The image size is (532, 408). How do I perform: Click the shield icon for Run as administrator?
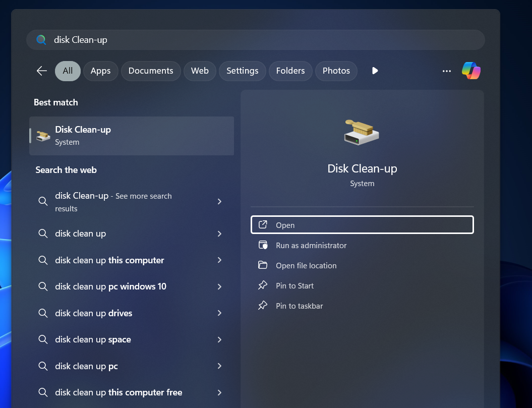(x=263, y=245)
